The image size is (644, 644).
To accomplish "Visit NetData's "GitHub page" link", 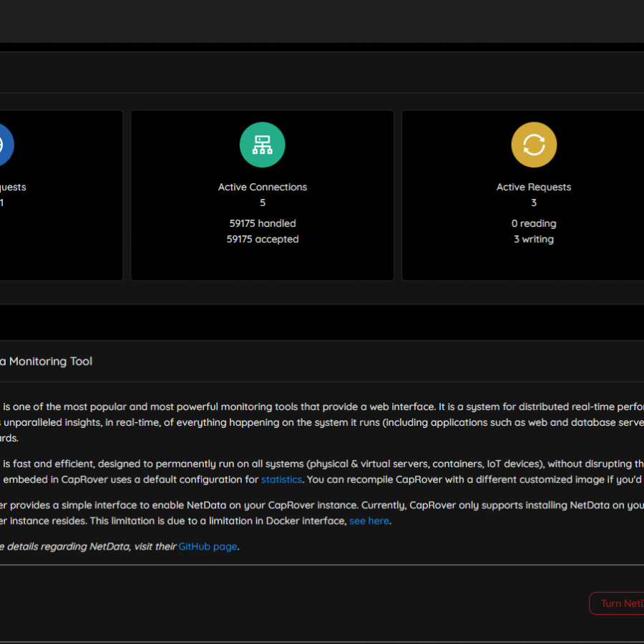I will coord(208,546).
